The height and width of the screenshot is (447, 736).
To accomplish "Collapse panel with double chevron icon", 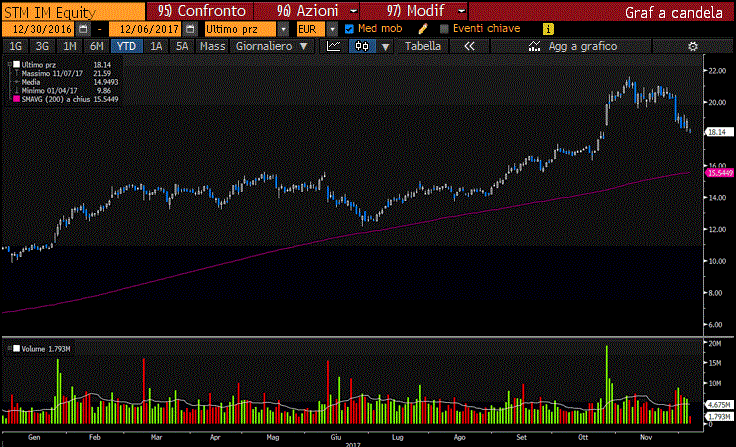I will pos(469,46).
